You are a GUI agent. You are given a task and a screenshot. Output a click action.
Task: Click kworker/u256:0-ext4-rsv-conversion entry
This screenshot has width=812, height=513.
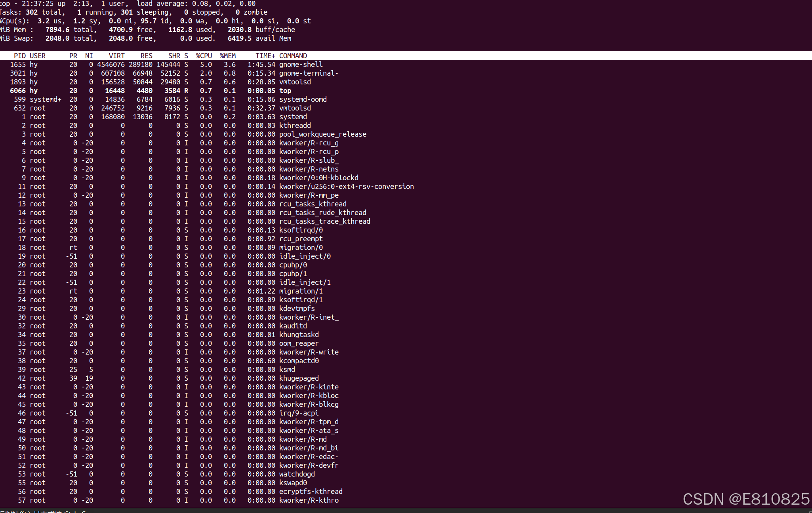(346, 187)
